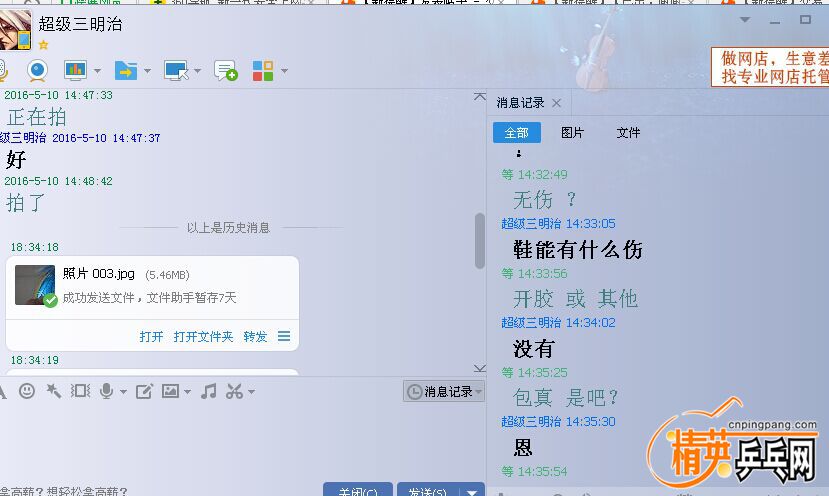Click the window shake icon
Viewport: 829px width, 496px height.
coord(81,391)
